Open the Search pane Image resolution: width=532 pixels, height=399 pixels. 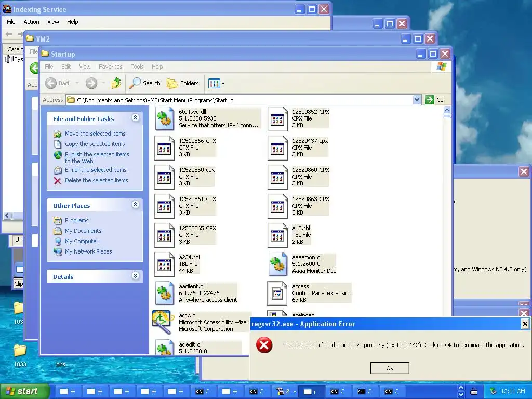click(x=145, y=83)
